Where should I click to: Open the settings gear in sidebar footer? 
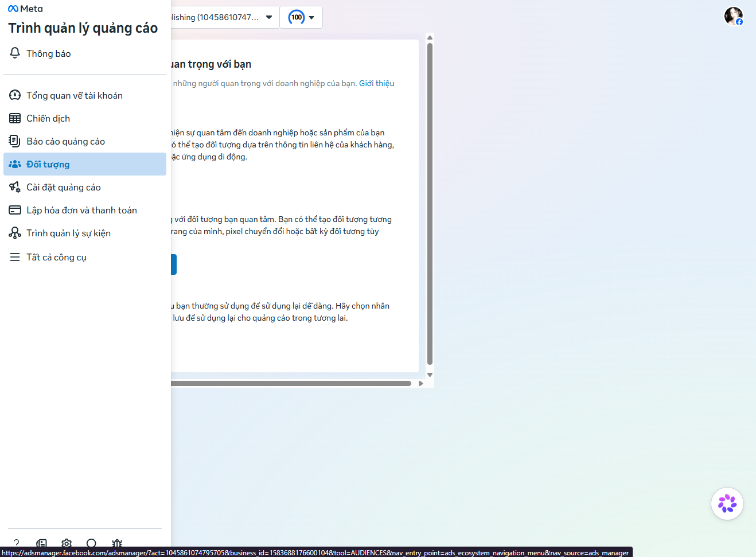pos(67,543)
